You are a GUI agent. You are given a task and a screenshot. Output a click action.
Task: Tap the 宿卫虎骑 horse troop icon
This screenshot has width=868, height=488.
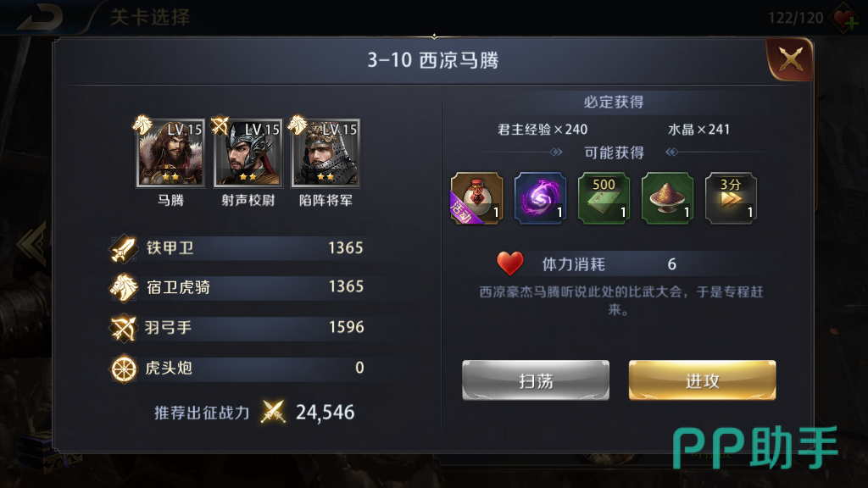[x=123, y=288]
